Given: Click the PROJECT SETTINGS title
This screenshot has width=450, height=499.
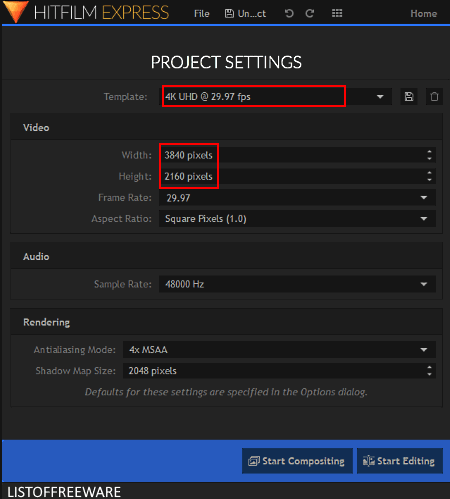Looking at the screenshot, I should click(x=226, y=62).
